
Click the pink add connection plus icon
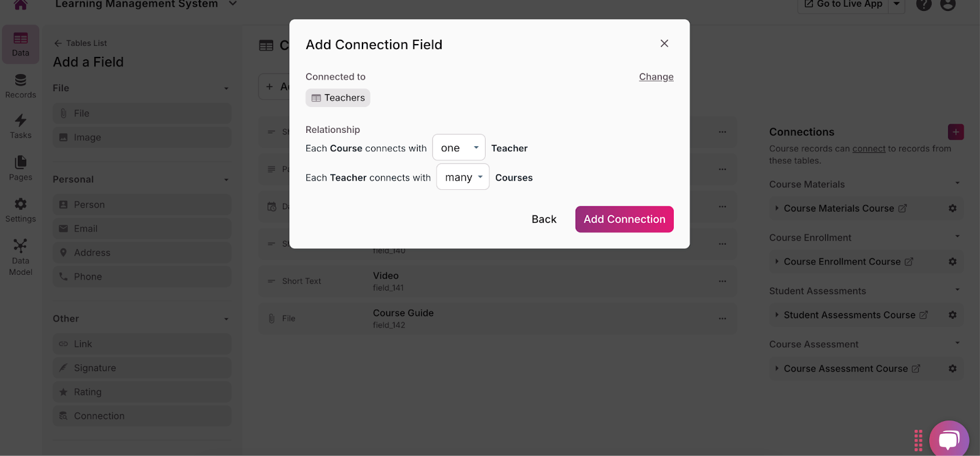tap(956, 132)
